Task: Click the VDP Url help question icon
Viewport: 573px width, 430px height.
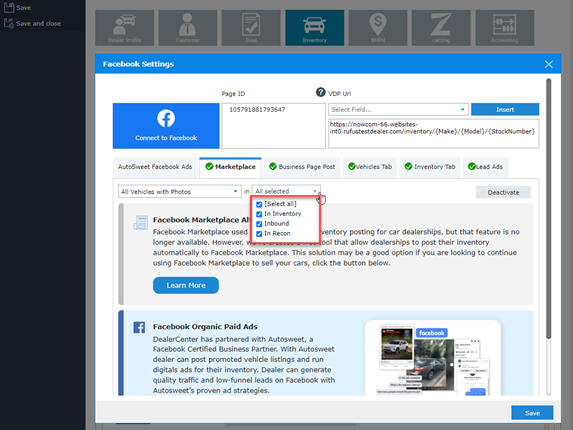Action: coord(320,92)
